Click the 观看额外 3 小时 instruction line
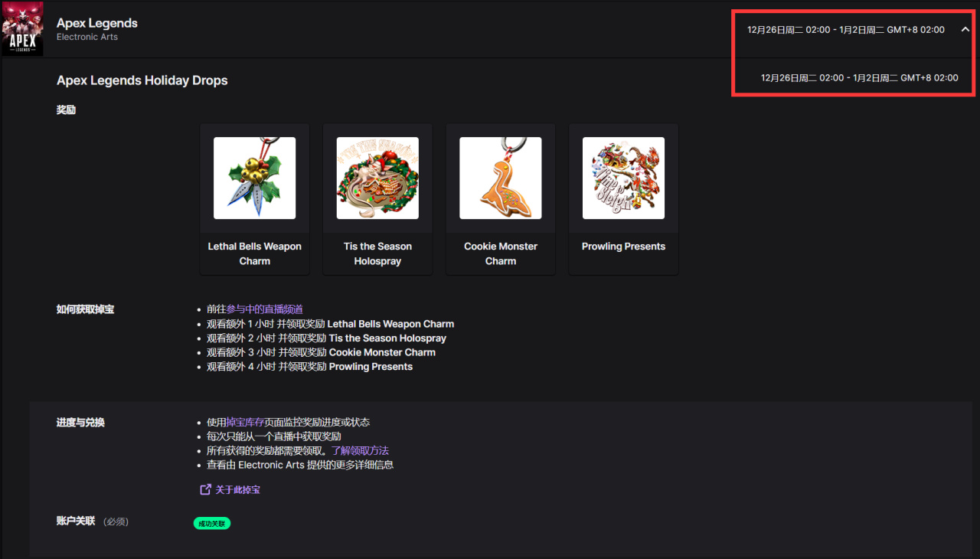Image resolution: width=980 pixels, height=559 pixels. tap(321, 353)
